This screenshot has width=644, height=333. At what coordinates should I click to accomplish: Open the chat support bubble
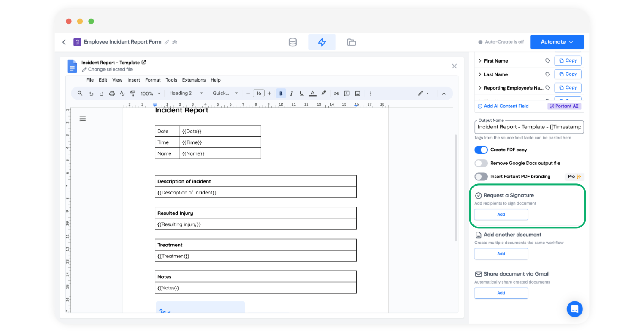click(574, 309)
